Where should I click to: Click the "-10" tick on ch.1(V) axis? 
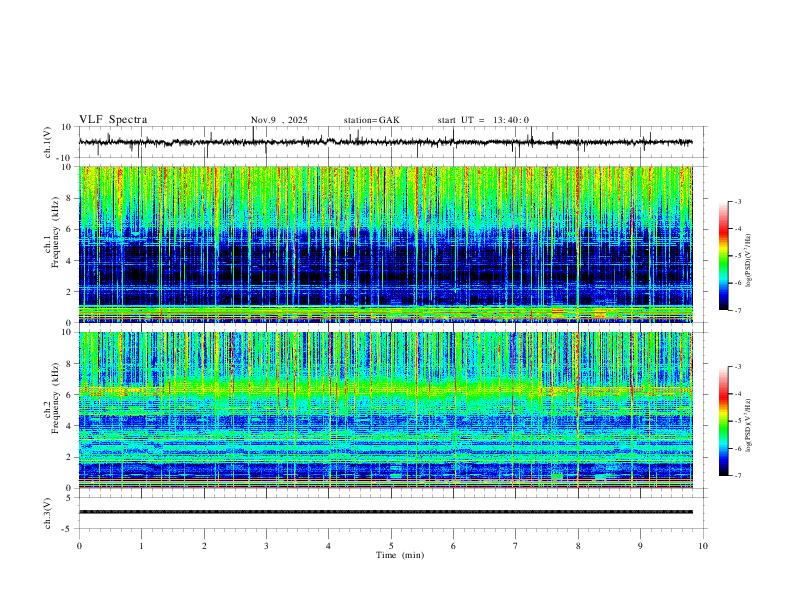pos(64,158)
